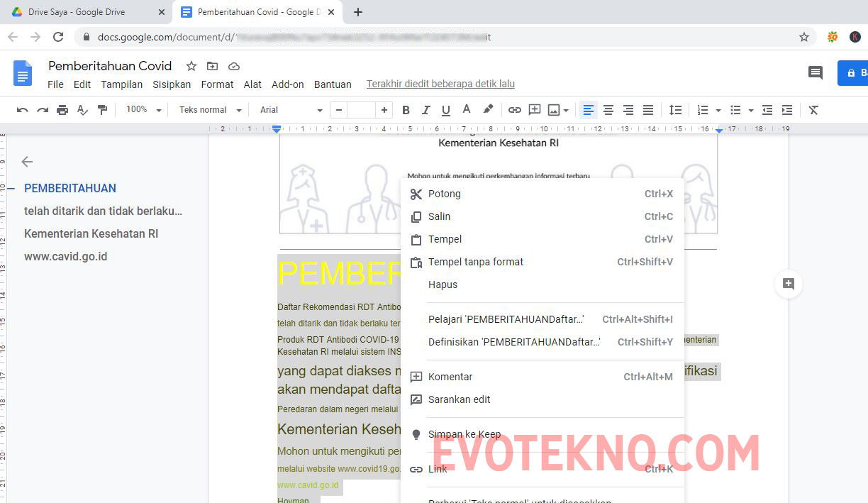Image resolution: width=868 pixels, height=503 pixels.
Task: Choose Potong from the context menu
Action: pyautogui.click(x=542, y=194)
